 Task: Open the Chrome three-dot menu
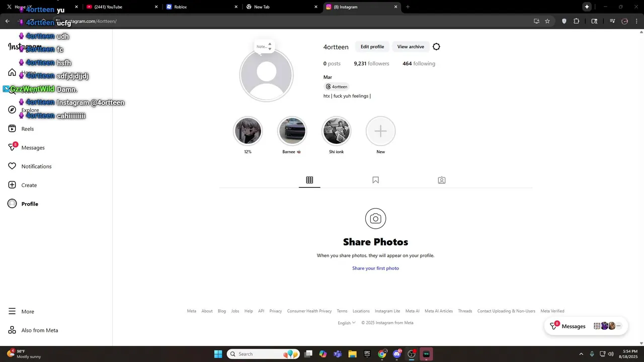tap(636, 21)
